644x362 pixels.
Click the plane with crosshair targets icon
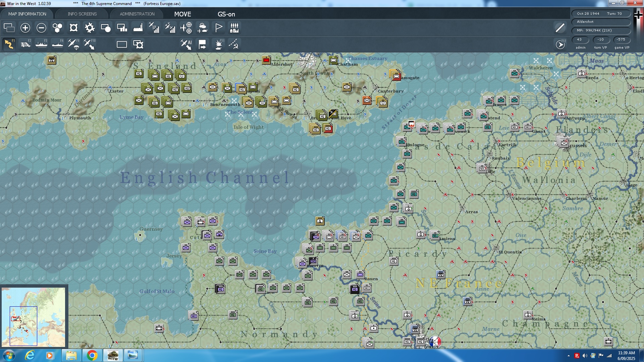(x=186, y=27)
